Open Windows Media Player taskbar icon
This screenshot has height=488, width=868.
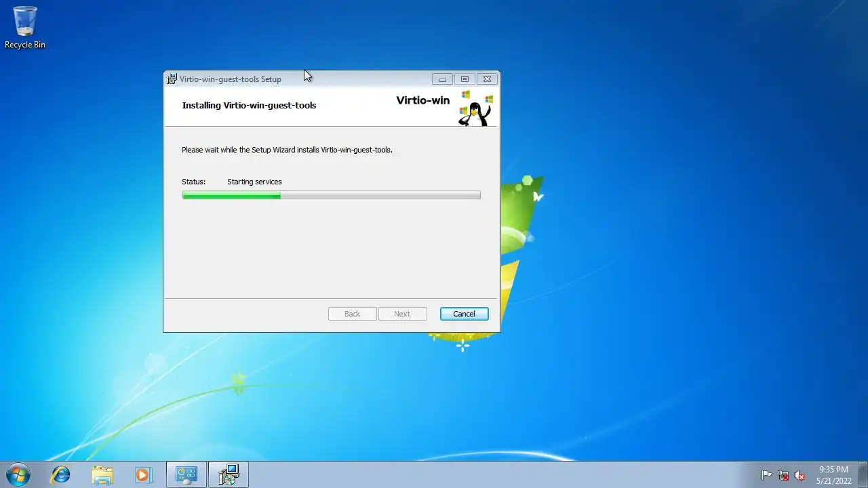coord(143,474)
